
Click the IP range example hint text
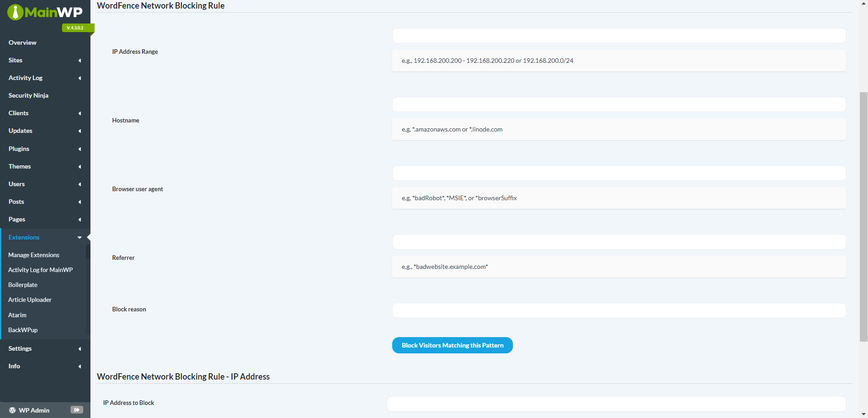click(x=487, y=61)
